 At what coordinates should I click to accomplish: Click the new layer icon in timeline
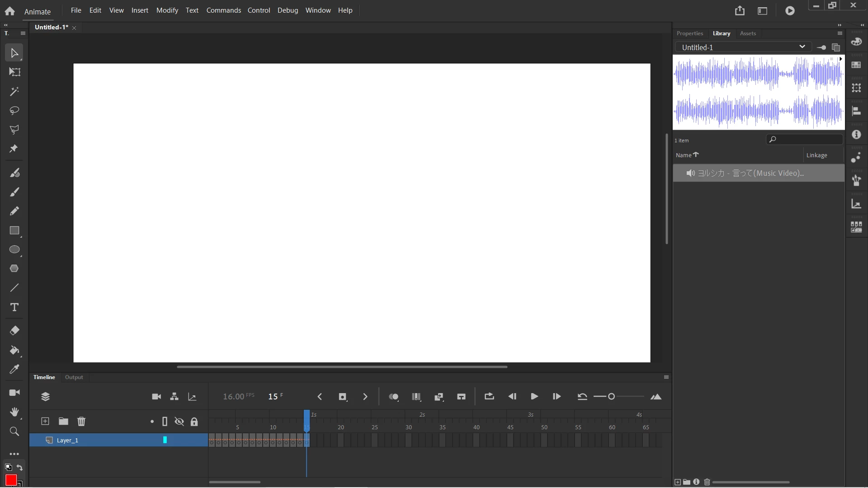45,421
